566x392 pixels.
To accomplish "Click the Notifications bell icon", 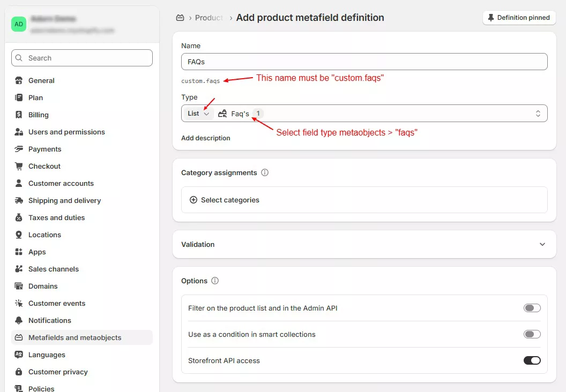I will point(19,320).
